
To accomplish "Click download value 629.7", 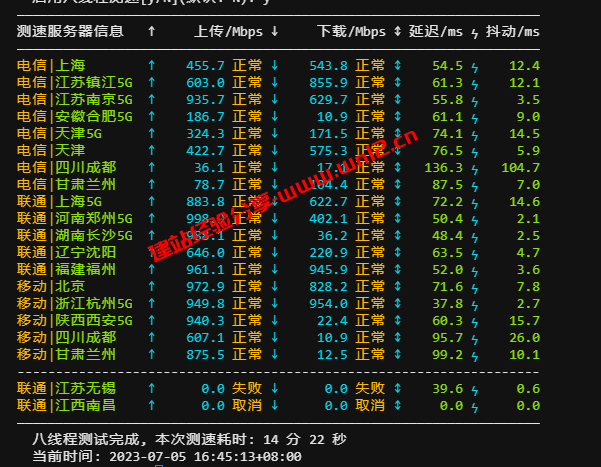I will point(328,100).
